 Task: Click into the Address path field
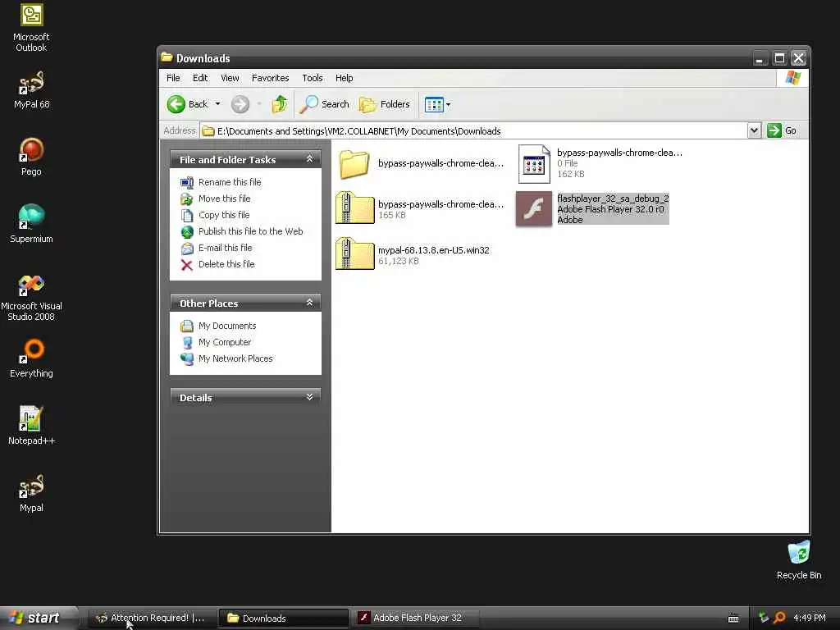pos(473,131)
